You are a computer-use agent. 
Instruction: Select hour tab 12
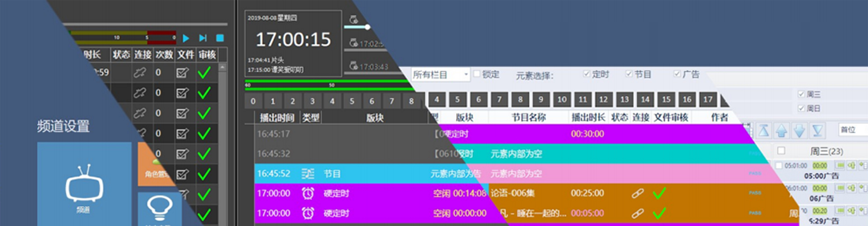[604, 99]
